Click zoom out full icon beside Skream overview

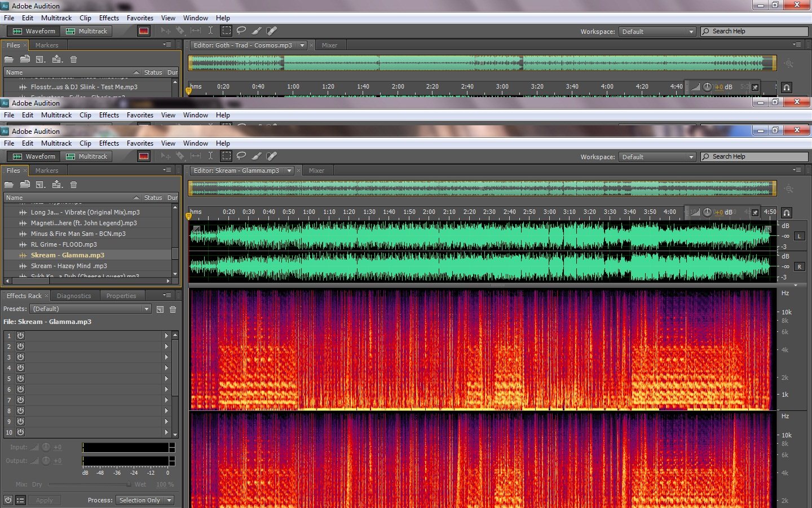[x=789, y=189]
